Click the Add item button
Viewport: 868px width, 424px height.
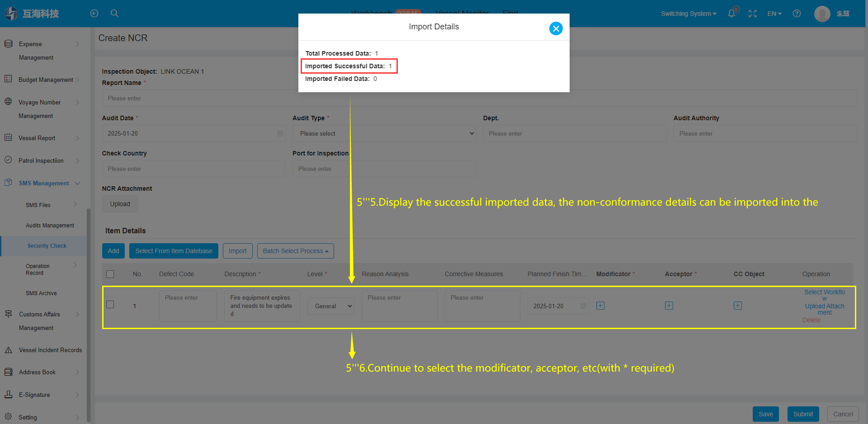(113, 251)
